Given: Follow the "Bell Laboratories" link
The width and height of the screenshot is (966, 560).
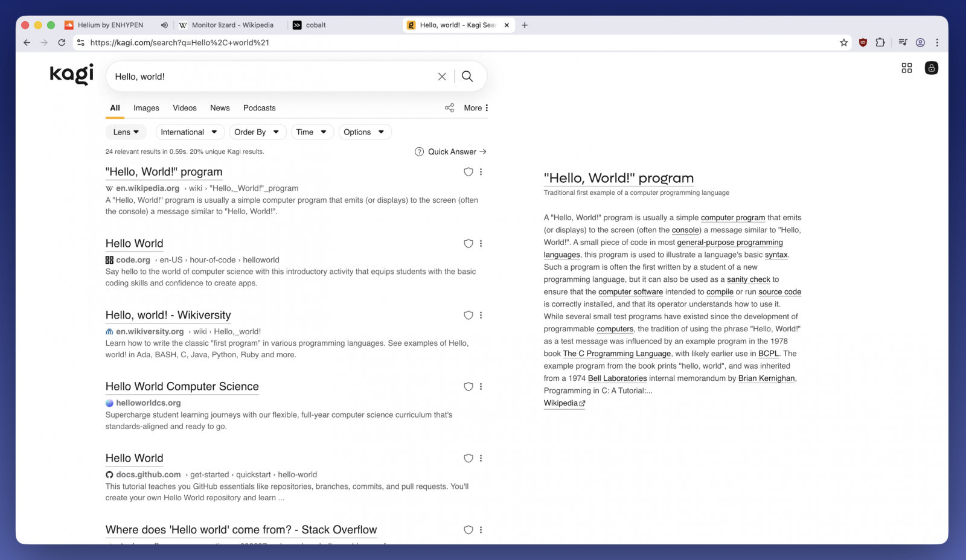Looking at the screenshot, I should coord(617,378).
